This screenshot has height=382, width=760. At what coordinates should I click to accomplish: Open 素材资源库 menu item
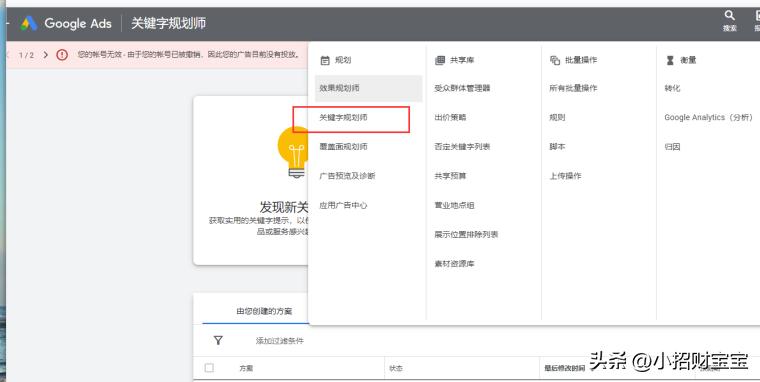(x=454, y=264)
